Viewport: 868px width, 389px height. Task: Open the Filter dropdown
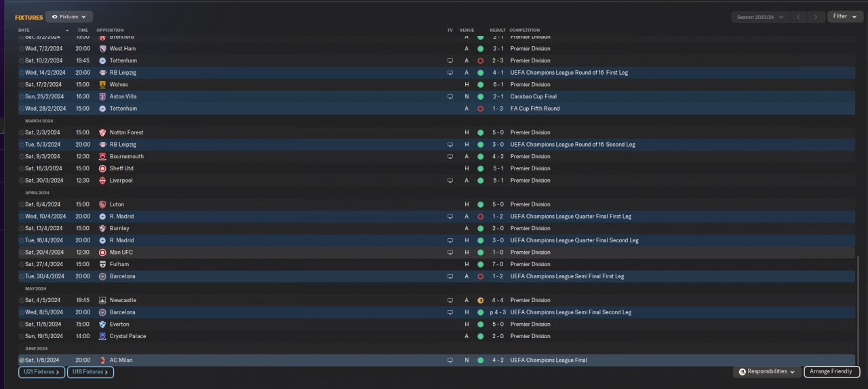845,16
